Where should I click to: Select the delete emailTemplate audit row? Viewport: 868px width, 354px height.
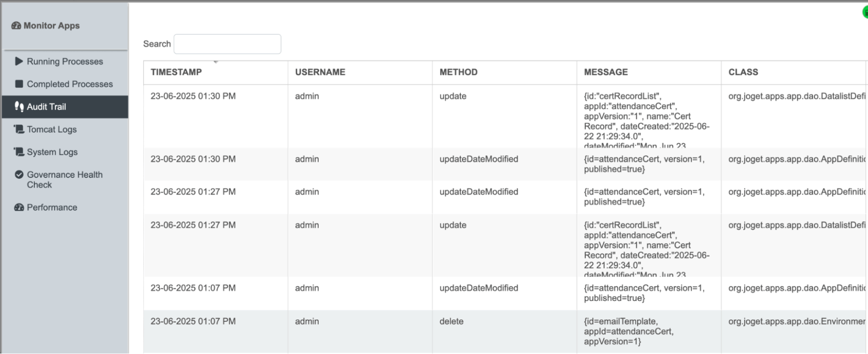click(x=451, y=321)
